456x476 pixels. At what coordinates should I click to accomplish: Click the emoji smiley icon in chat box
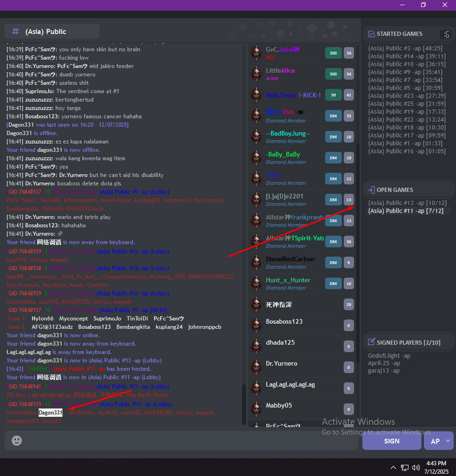(17, 441)
